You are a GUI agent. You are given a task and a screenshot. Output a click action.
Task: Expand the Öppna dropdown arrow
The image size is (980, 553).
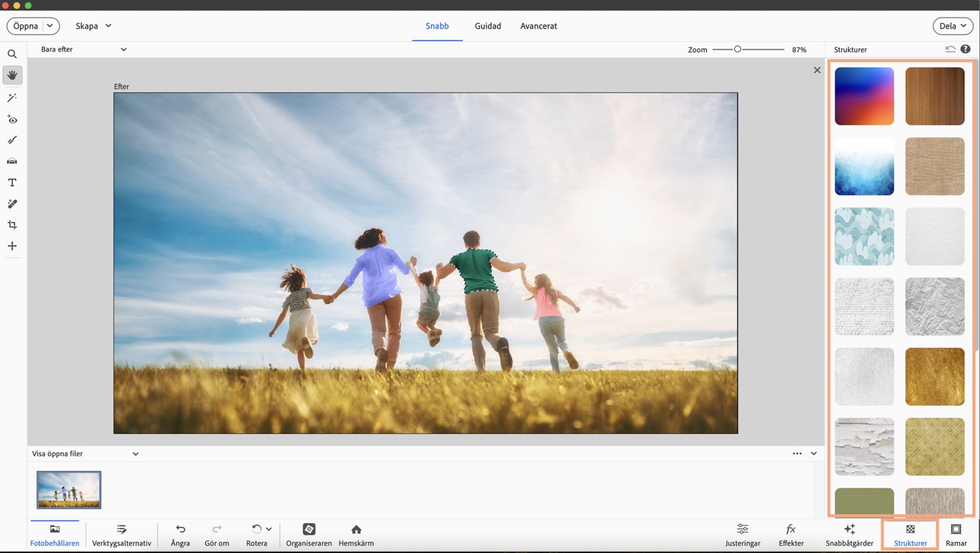pos(50,26)
